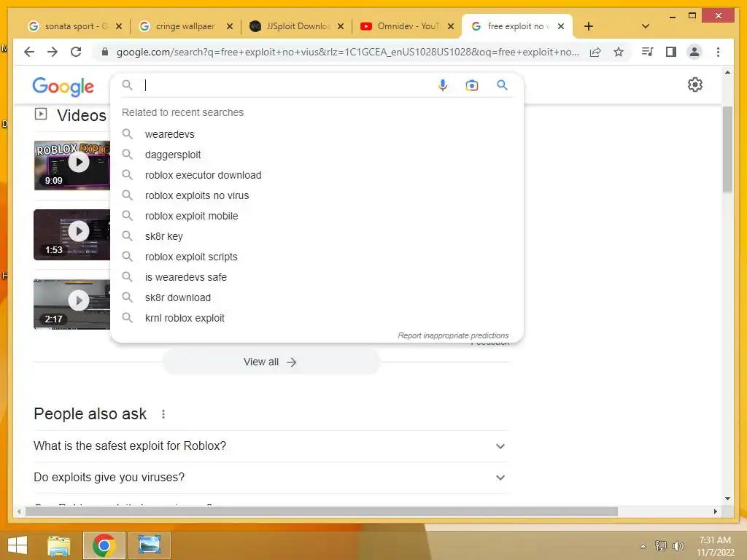The height and width of the screenshot is (560, 747).
Task: Select sk8r key suggestion
Action: pyautogui.click(x=317, y=237)
